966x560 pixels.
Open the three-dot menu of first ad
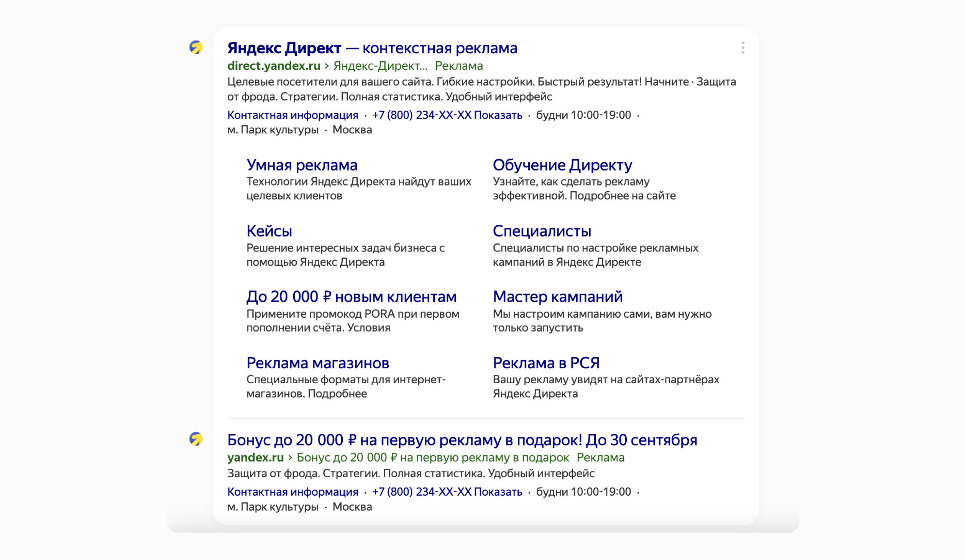coord(743,48)
